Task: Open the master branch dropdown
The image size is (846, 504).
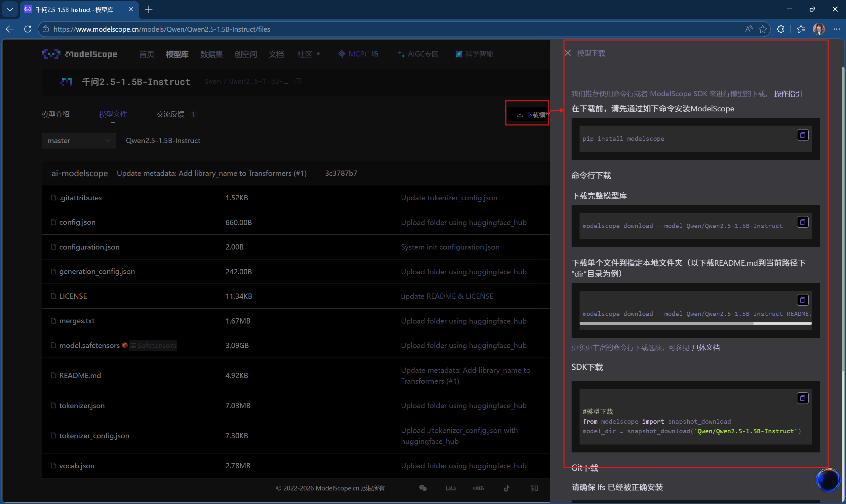Action: tap(78, 140)
